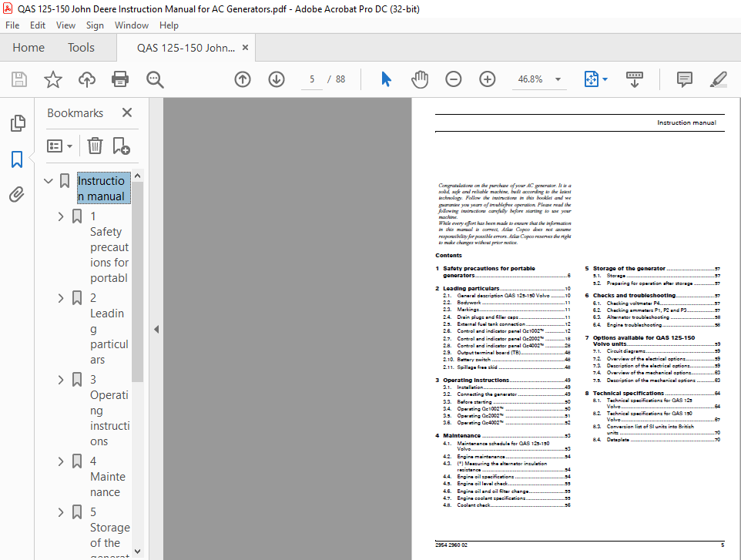Viewport: 741px width, 560px height.
Task: Click the Save file icon
Action: point(19,79)
